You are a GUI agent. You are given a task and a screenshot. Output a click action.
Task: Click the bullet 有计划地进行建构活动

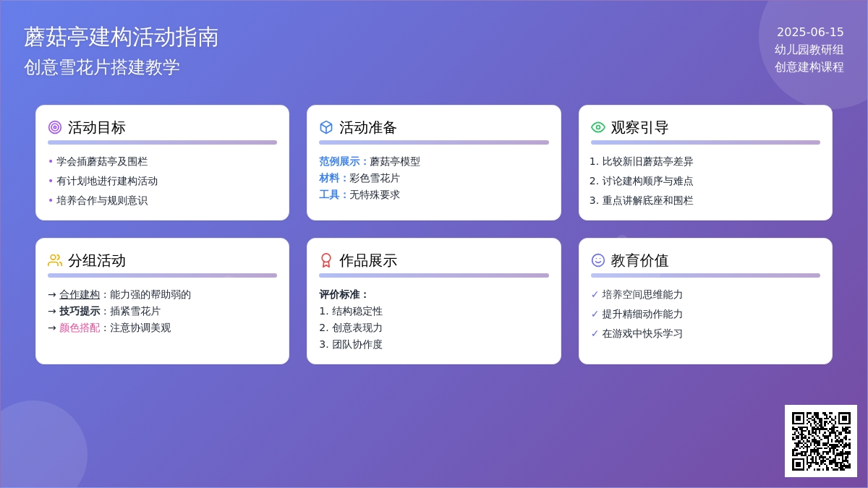point(107,181)
